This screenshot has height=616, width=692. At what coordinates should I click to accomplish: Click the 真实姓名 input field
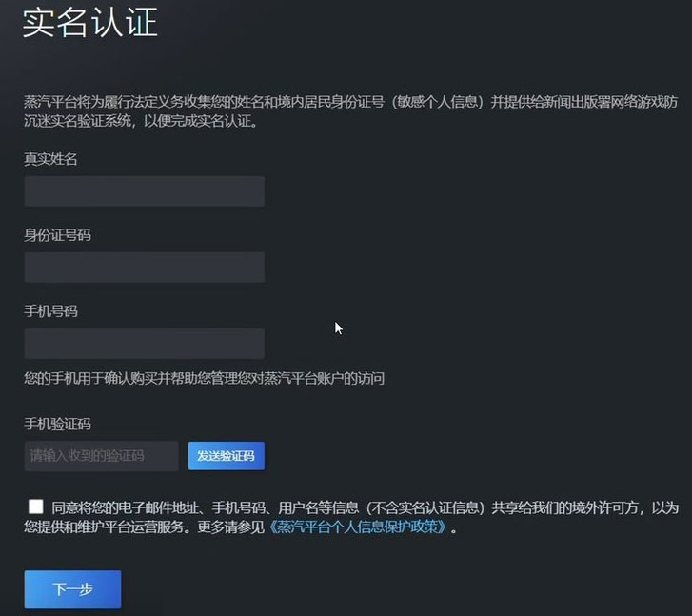(145, 191)
